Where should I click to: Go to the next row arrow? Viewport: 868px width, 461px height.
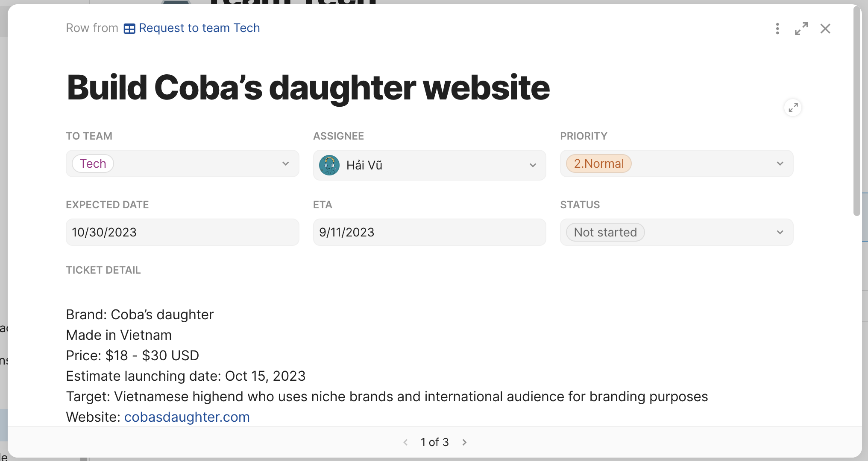pyautogui.click(x=464, y=442)
